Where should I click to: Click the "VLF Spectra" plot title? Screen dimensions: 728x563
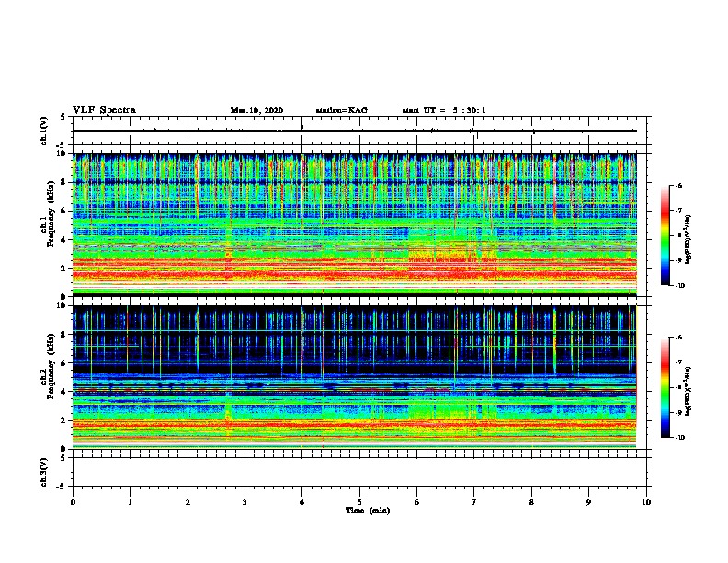[x=104, y=110]
